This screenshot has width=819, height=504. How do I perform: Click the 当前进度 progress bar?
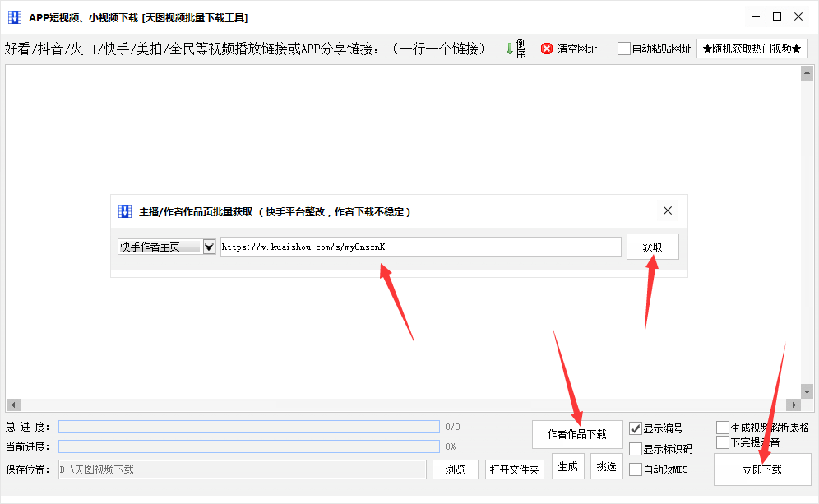click(x=248, y=446)
